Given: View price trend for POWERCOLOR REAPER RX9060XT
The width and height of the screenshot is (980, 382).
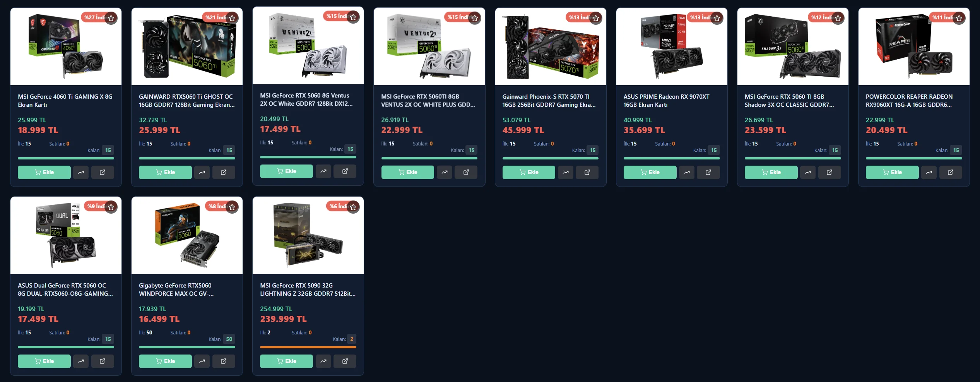Looking at the screenshot, I should pyautogui.click(x=929, y=172).
